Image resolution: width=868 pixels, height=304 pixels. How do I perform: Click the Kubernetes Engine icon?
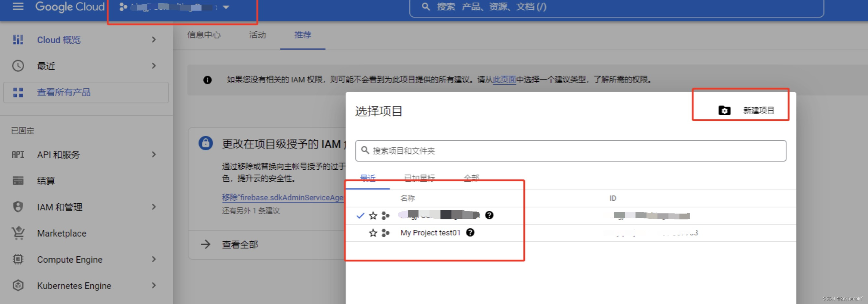[18, 286]
